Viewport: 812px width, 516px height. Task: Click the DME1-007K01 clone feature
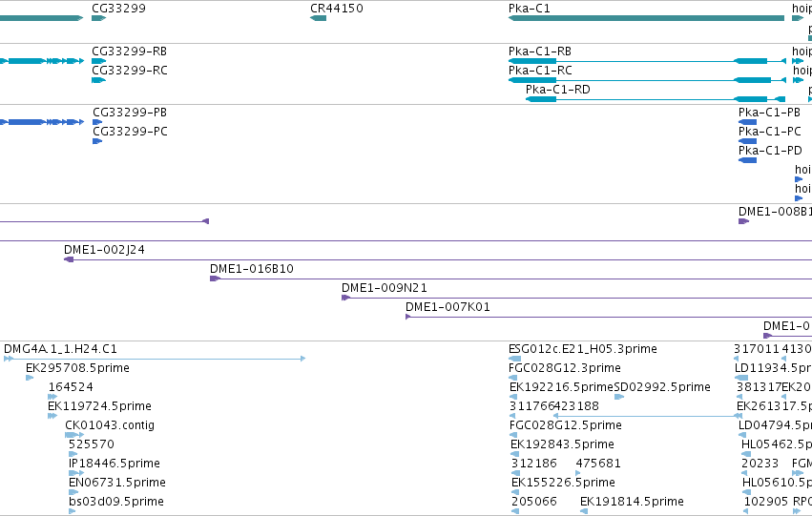tap(609, 318)
